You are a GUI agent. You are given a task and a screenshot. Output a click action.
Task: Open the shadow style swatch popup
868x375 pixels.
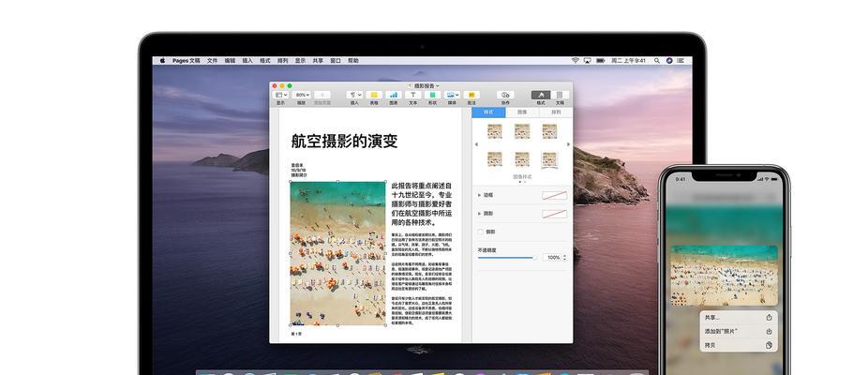pyautogui.click(x=554, y=213)
